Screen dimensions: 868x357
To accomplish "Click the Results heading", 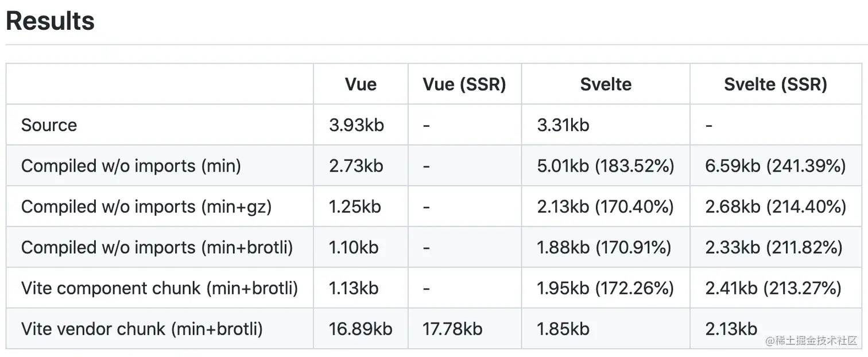I will coord(50,21).
